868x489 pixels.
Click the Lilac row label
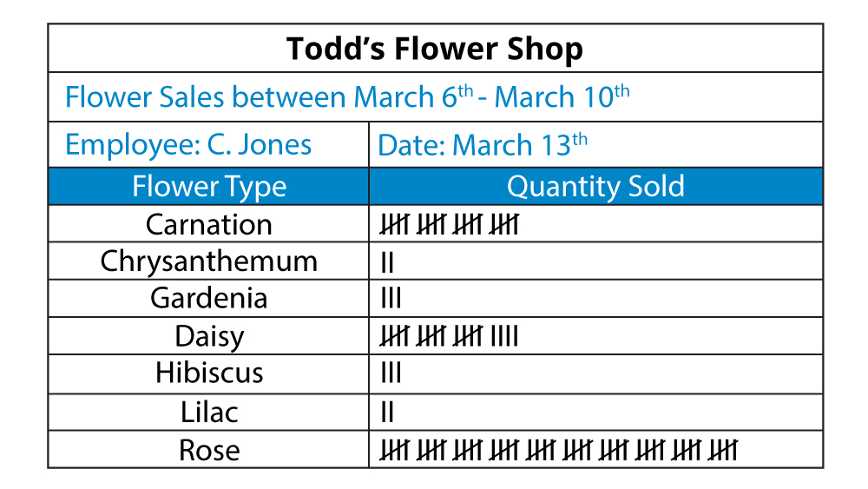pyautogui.click(x=208, y=412)
